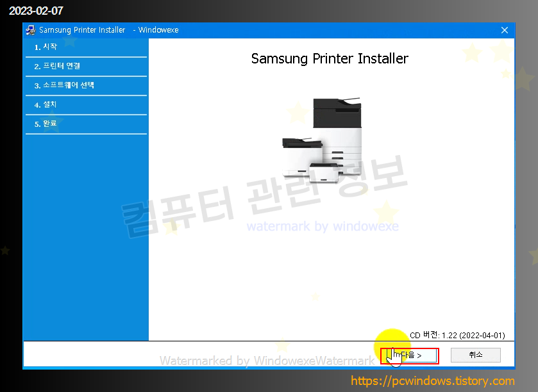Select step 2. 프린터 연결 in sidebar

[x=86, y=67]
